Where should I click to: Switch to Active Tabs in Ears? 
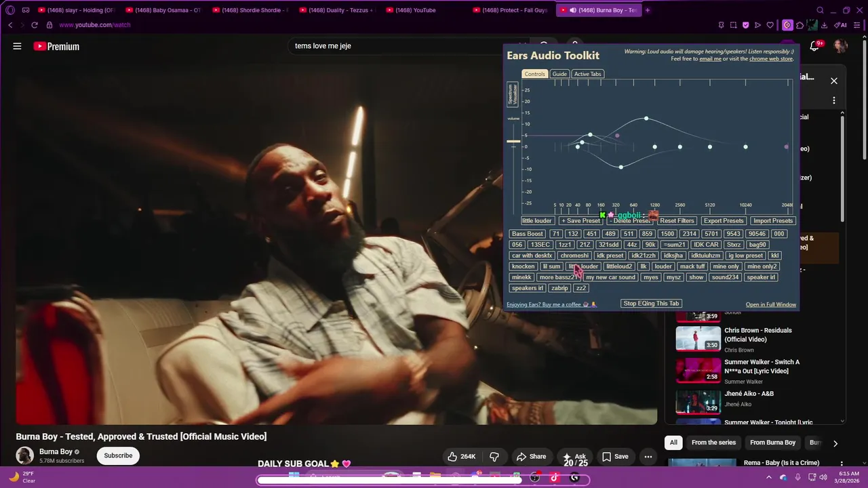coord(587,74)
